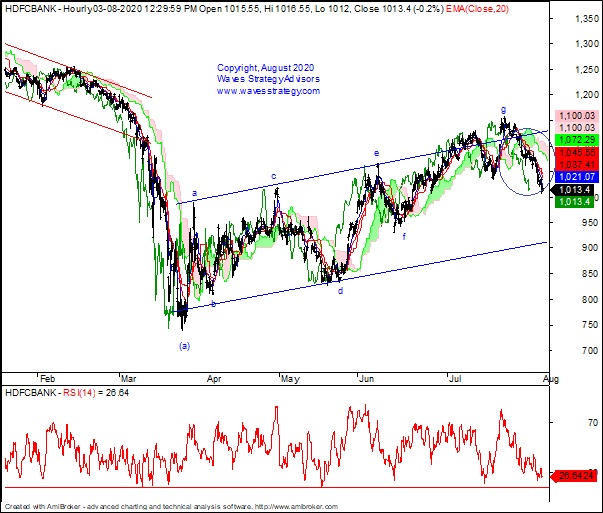
Task: Click the 750 price axis label
Action: [591, 325]
